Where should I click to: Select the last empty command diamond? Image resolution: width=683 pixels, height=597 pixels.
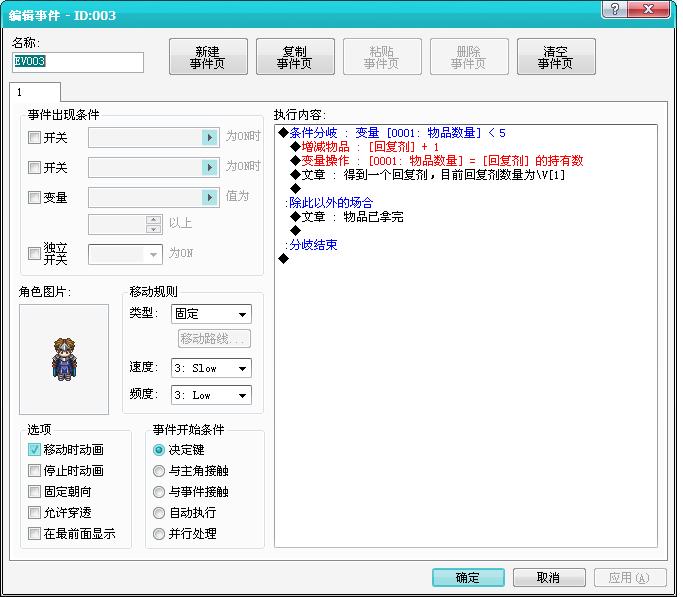click(284, 259)
